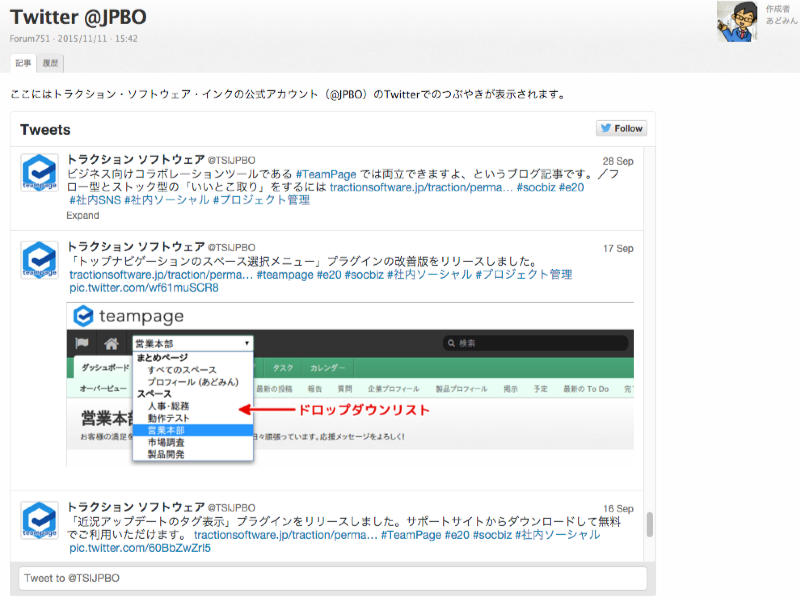
Task: Click the 28 Sep tweet date
Action: tap(618, 161)
